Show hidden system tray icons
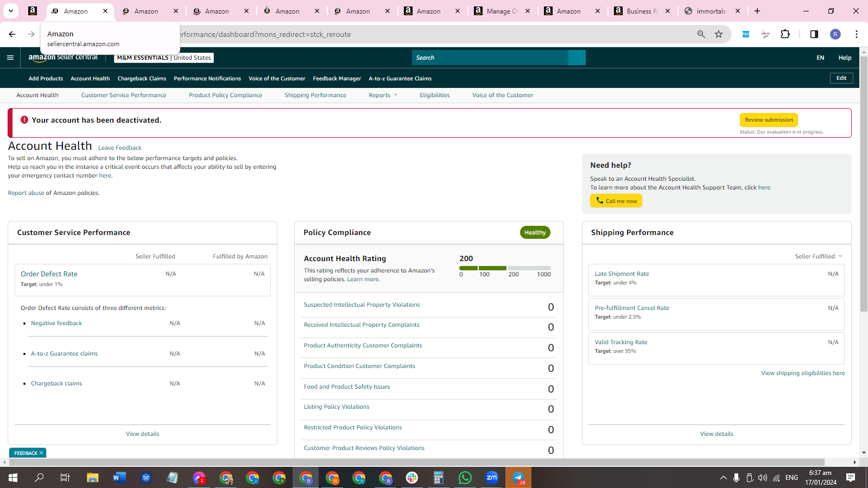The image size is (868, 488). [x=723, y=478]
